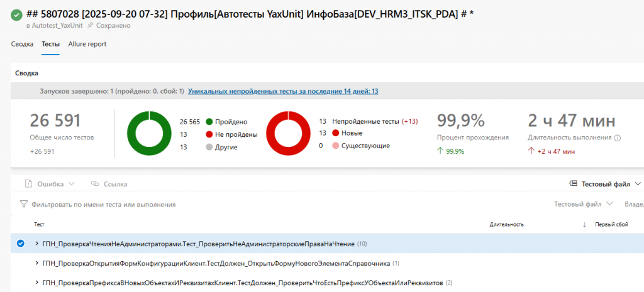Open the Allure report tab
This screenshot has width=644, height=292.
[87, 44]
